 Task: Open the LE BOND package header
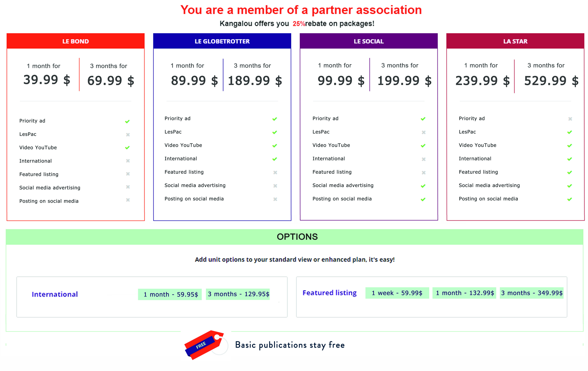(x=76, y=41)
